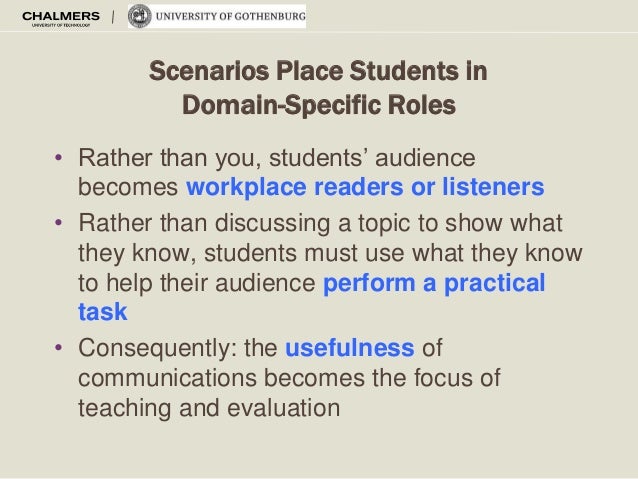The height and width of the screenshot is (479, 638).
Task: Click the text 'Rather than you, students' audience'
Action: (x=277, y=158)
